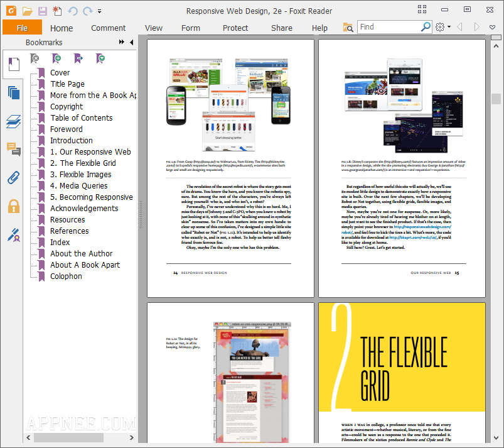504x448 pixels.
Task: Open the Protect ribbon tab
Action: point(235,28)
